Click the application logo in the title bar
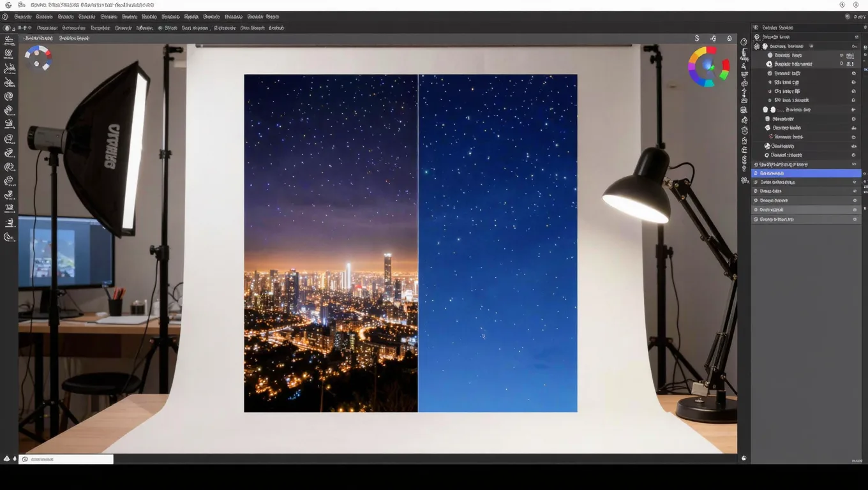This screenshot has height=490, width=868. (8, 5)
